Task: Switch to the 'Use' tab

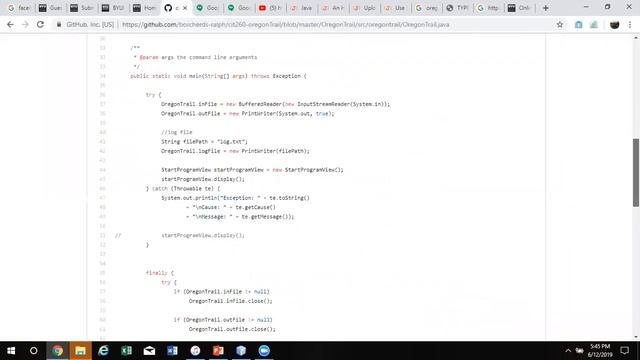Action: 396,8
